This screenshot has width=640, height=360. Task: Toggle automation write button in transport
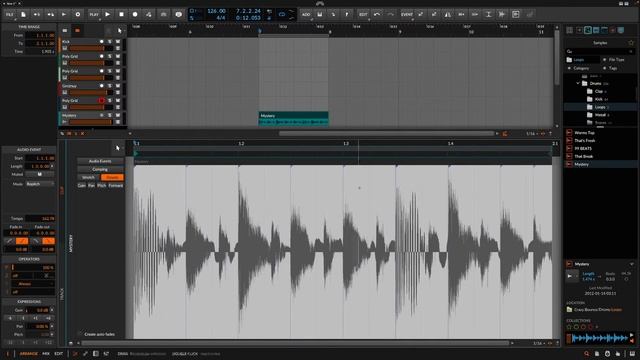[x=149, y=14]
